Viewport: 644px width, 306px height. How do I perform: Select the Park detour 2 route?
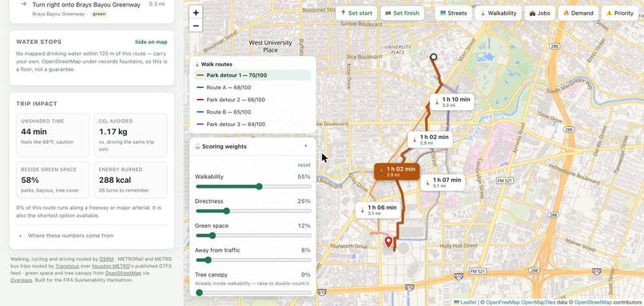click(x=252, y=100)
